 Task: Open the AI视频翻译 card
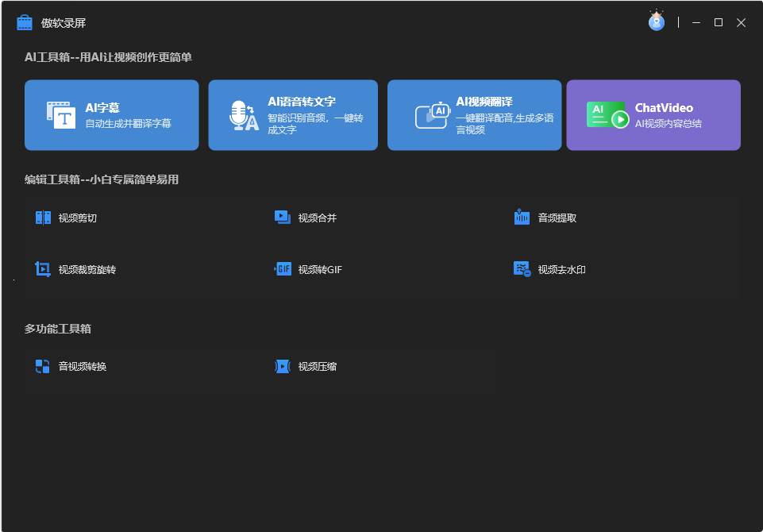pos(475,115)
